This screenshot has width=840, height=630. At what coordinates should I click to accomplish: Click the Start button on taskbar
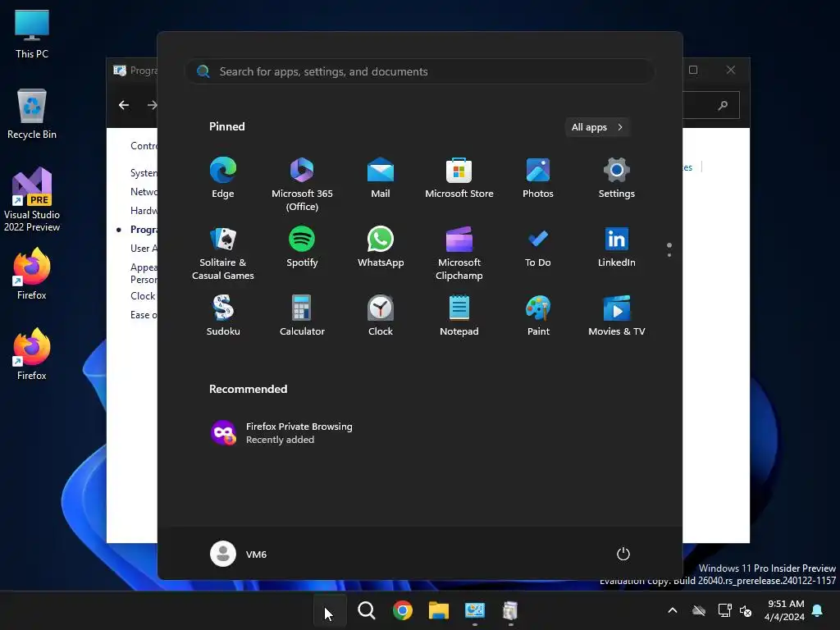pos(330,610)
